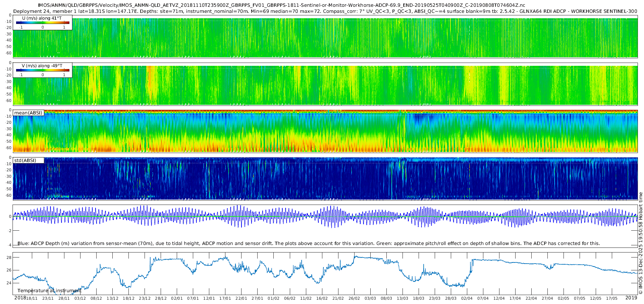The image size is (644, 304).
Task: Click the NetCDF file path title
Action: (x=282, y=5)
